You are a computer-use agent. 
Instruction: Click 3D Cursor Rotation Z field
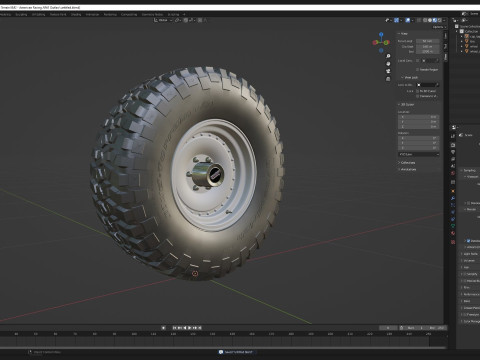pyautogui.click(x=419, y=148)
